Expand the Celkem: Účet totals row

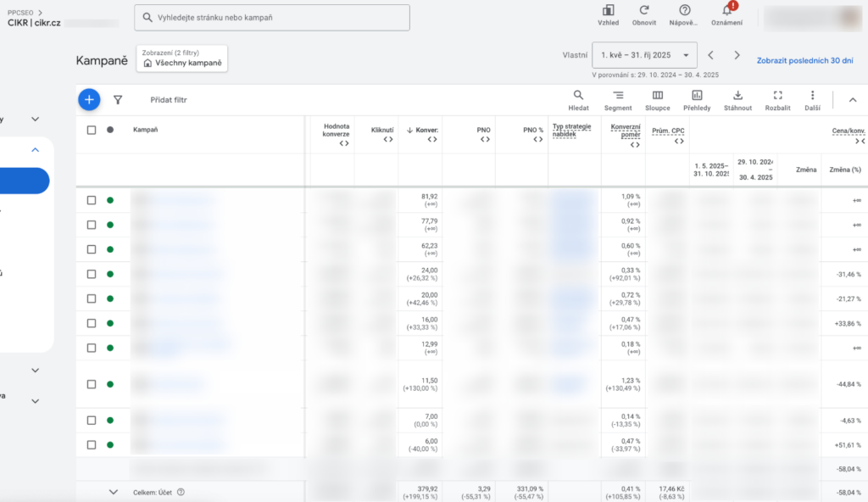pyautogui.click(x=114, y=492)
